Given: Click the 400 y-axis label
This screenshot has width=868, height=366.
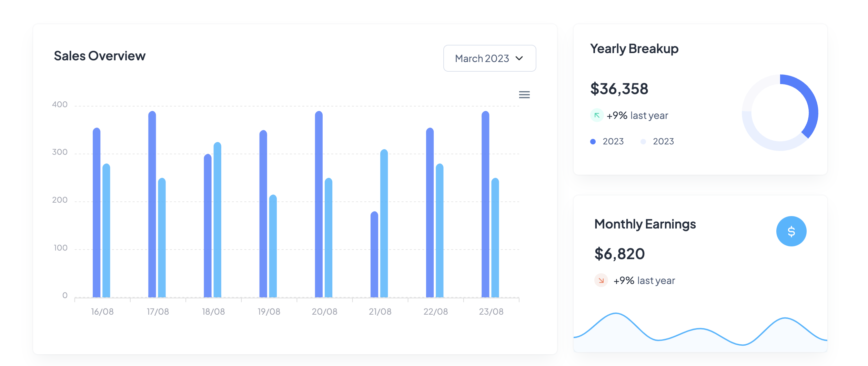Looking at the screenshot, I should pyautogui.click(x=60, y=104).
